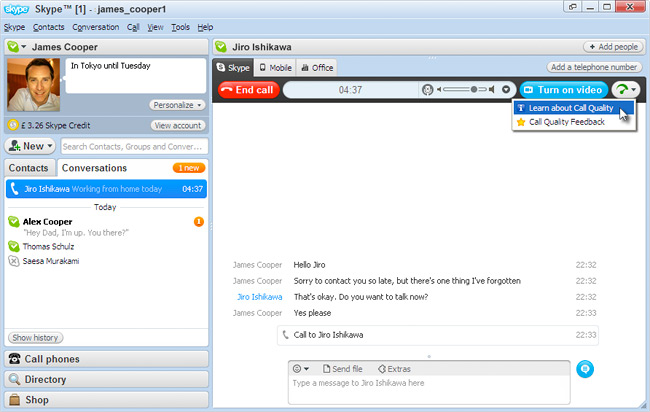650x412 pixels.
Task: Click the unread count badge next to Alex Cooper
Action: tap(199, 222)
